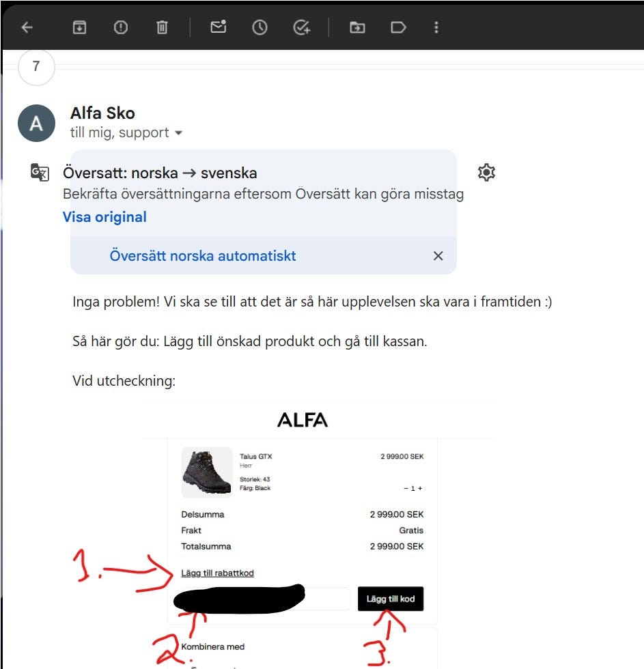Click the Talus GTX boot thumbnail

207,472
